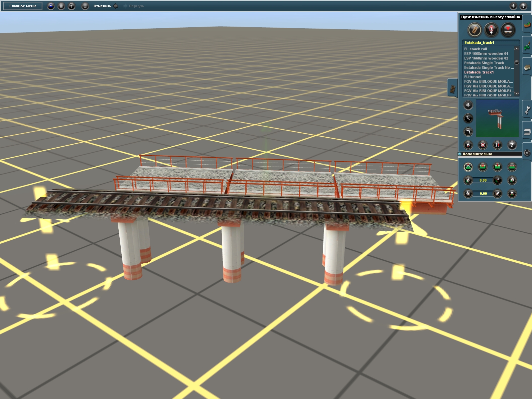The image size is (532, 399).
Task: Click the question mark icon at top right
Action: [x=523, y=6]
